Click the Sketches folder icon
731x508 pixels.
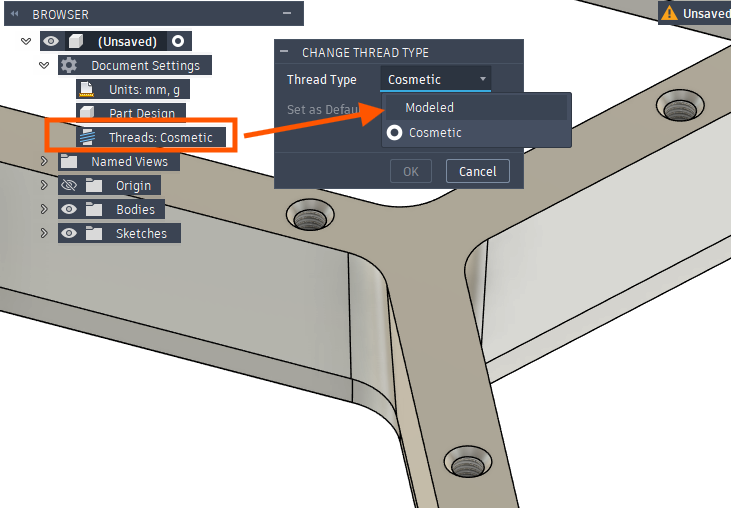94,233
